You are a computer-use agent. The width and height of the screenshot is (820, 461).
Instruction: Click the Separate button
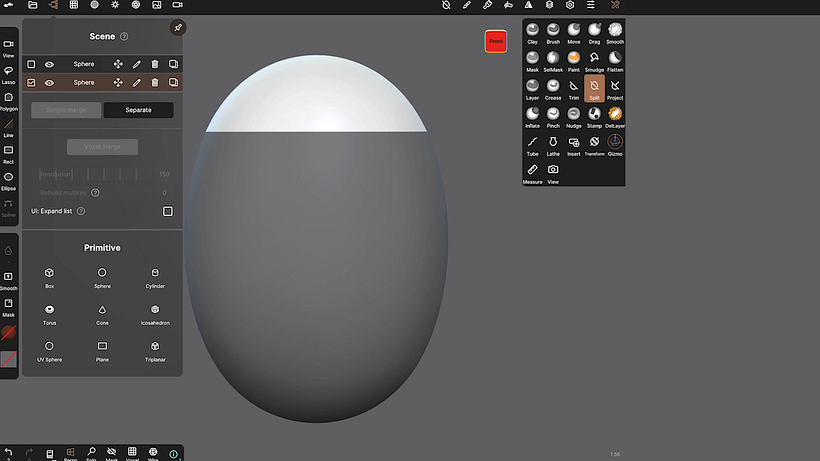tap(139, 110)
